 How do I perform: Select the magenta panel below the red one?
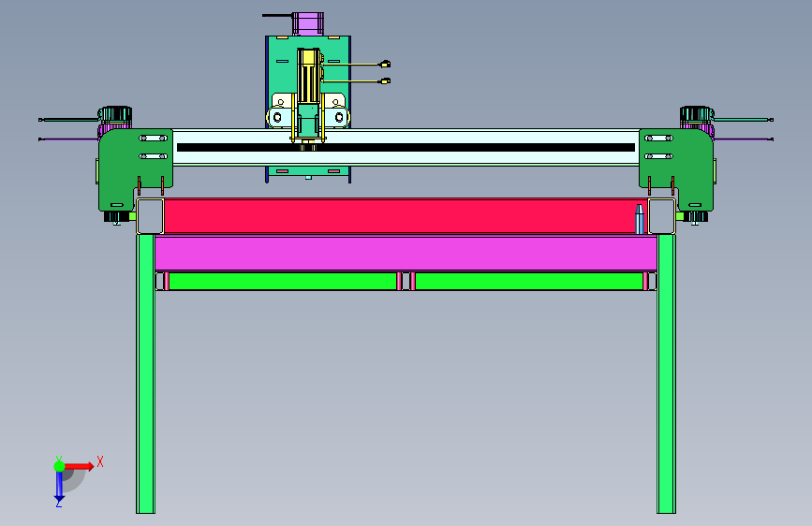point(406,253)
